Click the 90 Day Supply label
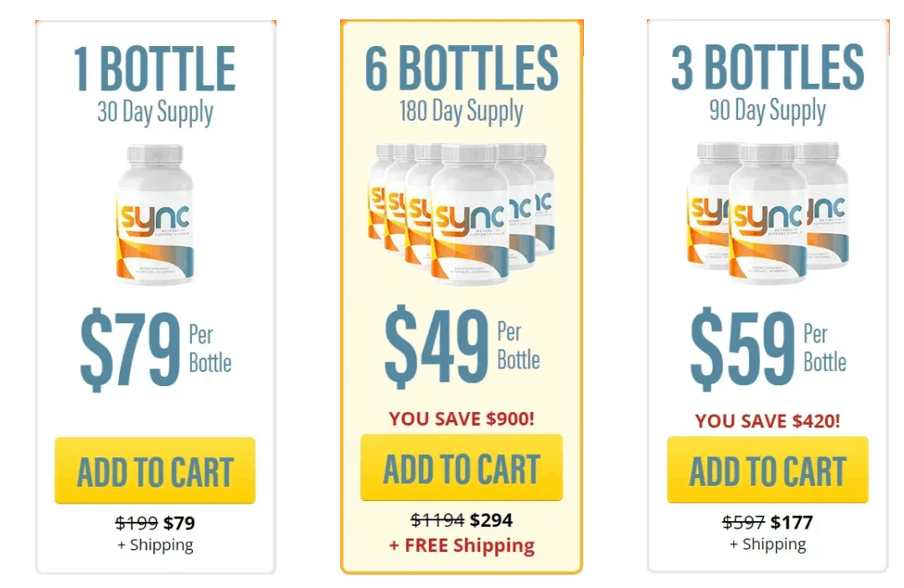Viewport: 904px width, 588px height. (766, 109)
